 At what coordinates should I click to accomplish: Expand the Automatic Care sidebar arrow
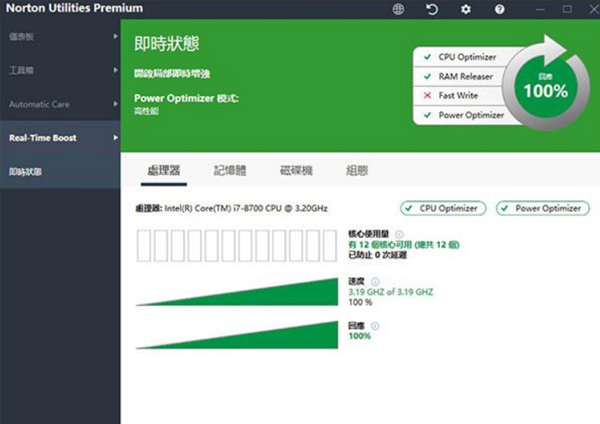tap(115, 104)
